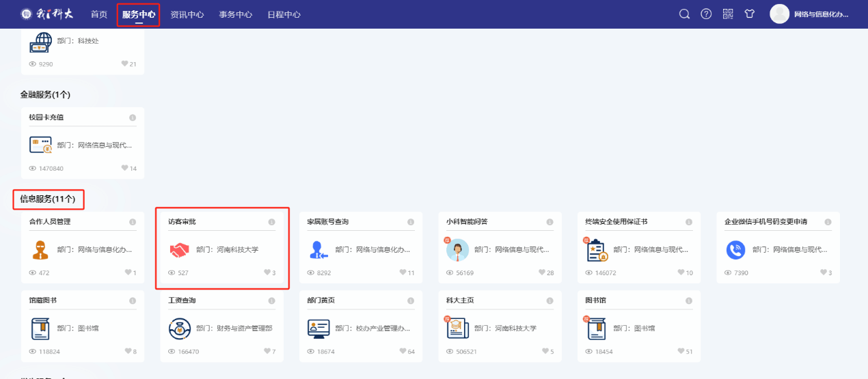Viewport: 868px width, 379px height.
Task: Open the theme skin shirt icon
Action: tap(750, 14)
